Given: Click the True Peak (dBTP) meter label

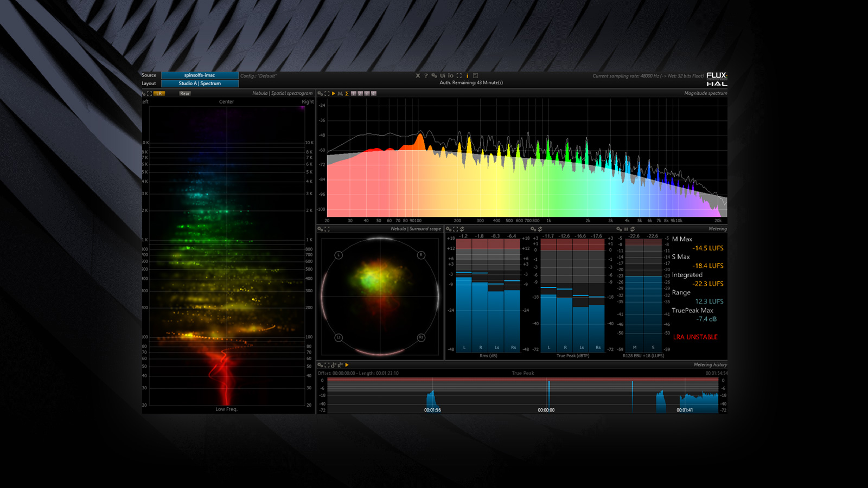Looking at the screenshot, I should pos(573,356).
